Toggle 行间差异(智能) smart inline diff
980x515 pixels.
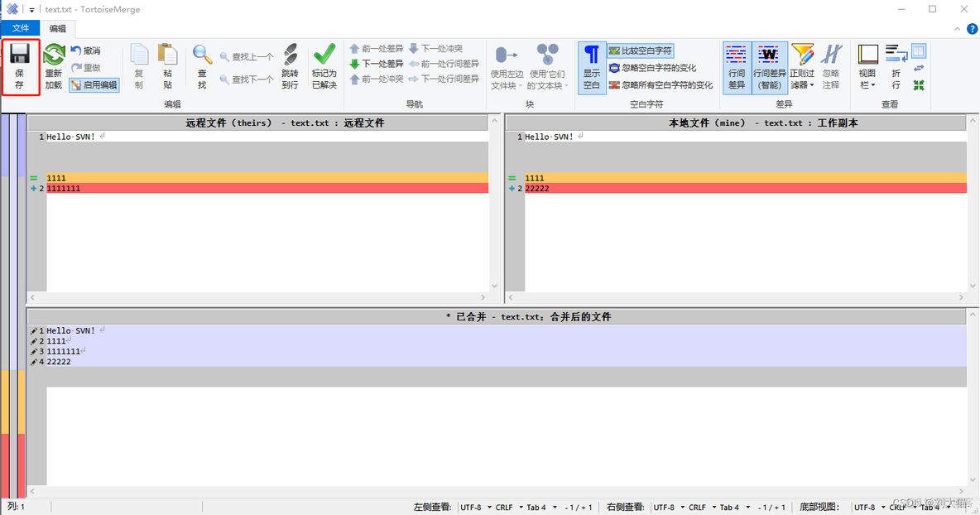click(x=770, y=68)
